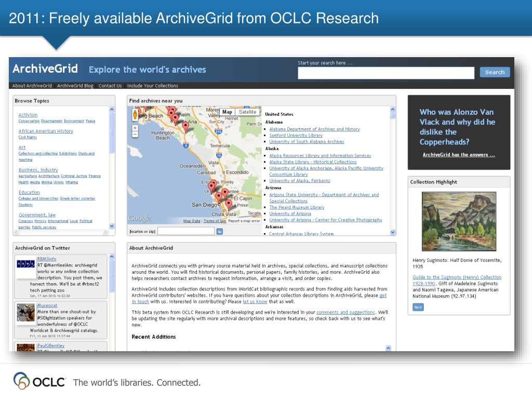
Task: Click Twitter panel scroll up arrow
Action: [x=112, y=257]
